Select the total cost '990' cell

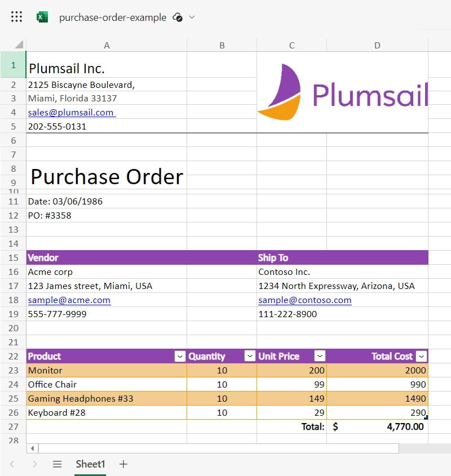click(x=377, y=384)
